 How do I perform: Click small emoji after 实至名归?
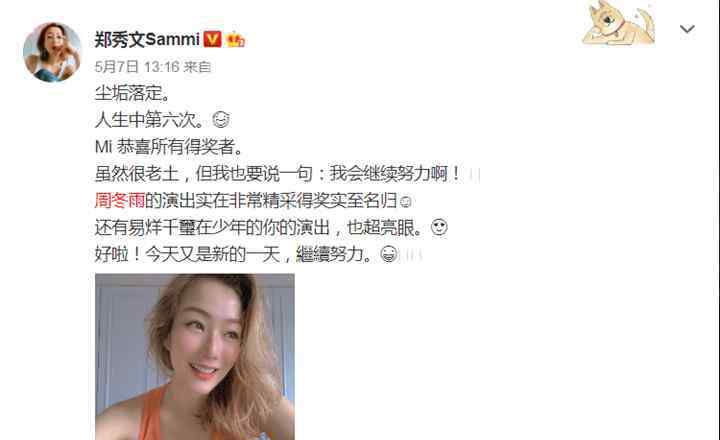pos(405,202)
